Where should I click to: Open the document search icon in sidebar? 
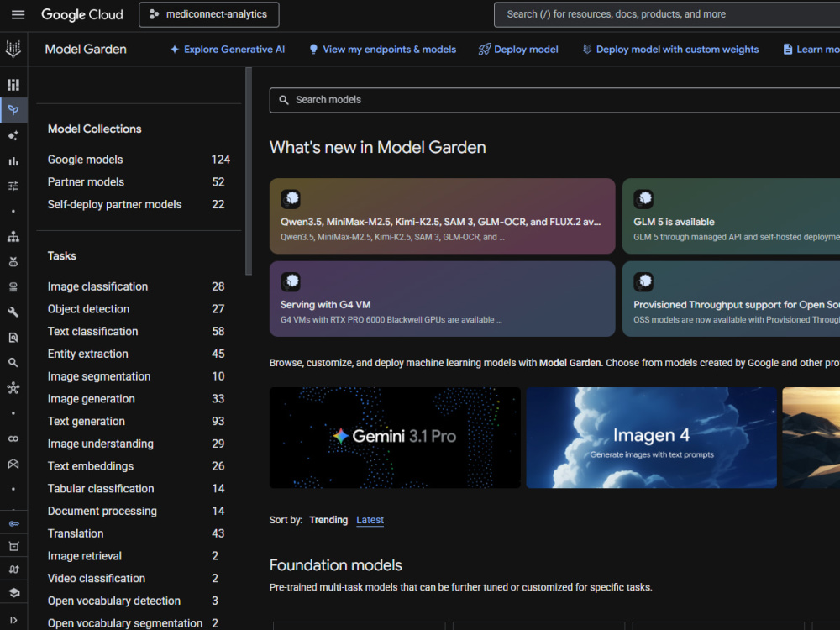13,338
